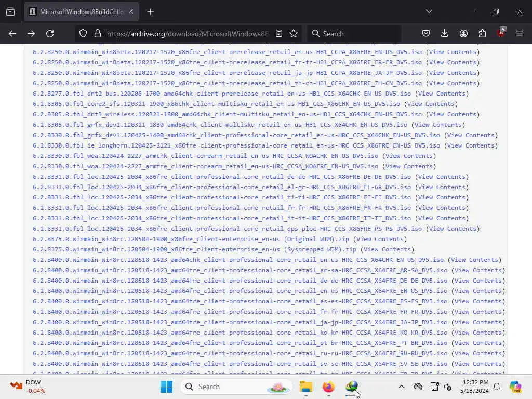Image resolution: width=532 pixels, height=399 pixels.
Task: Open 6.2.8331.0 fbl_loc fi-fi iso link
Action: tap(221, 197)
